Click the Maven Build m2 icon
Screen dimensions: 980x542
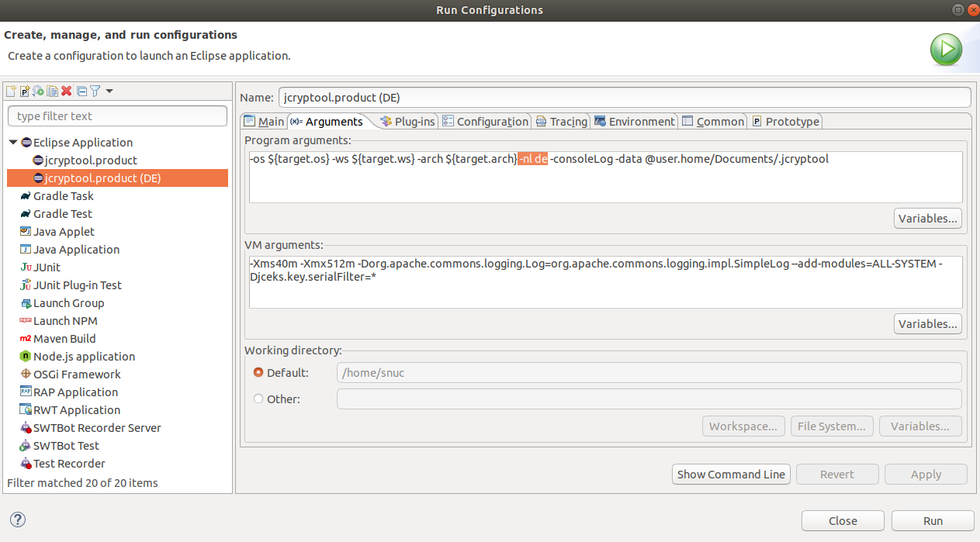tap(26, 339)
